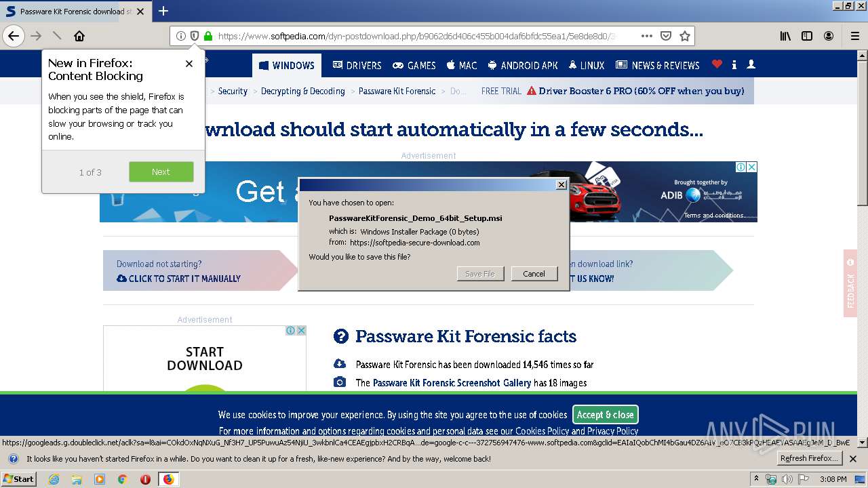Select the GAMES menu item

[414, 65]
